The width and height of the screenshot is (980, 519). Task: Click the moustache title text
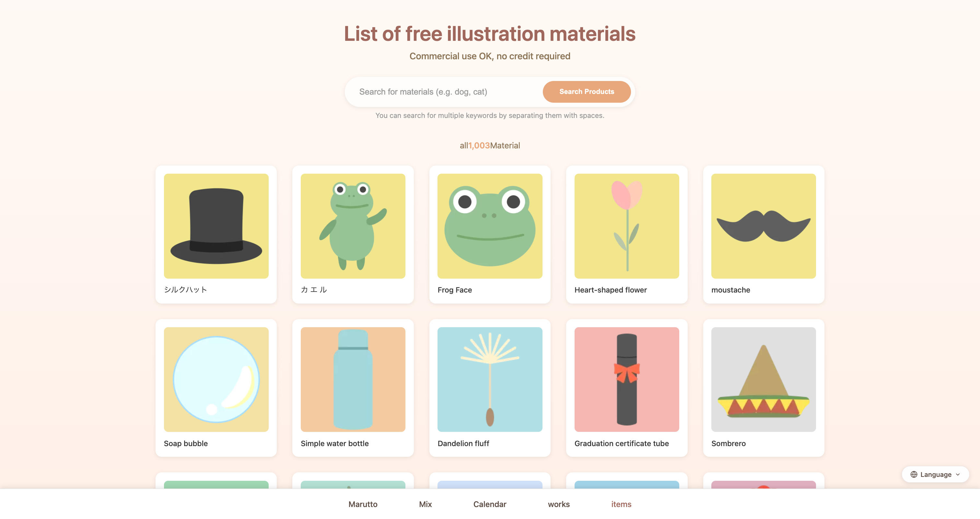coord(731,290)
